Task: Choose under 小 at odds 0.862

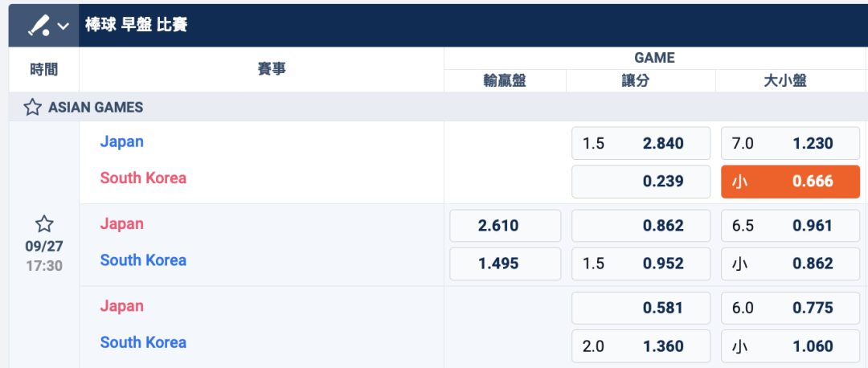Action: 791,264
